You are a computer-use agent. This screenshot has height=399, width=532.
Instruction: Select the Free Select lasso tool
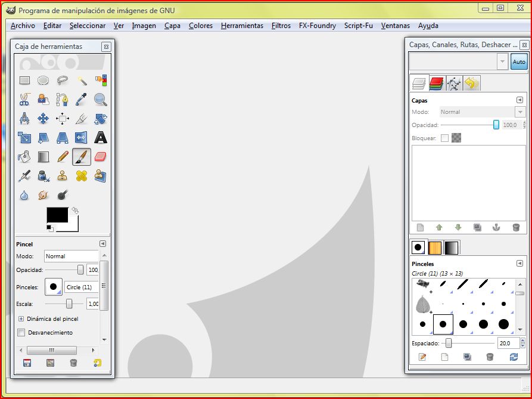63,81
